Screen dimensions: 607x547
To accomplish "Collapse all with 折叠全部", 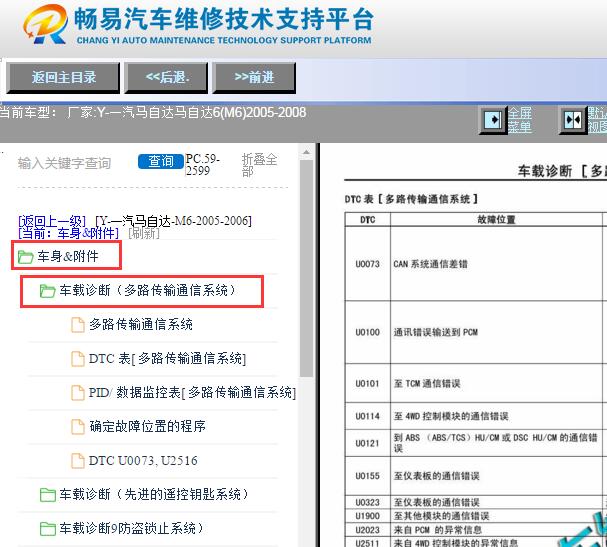I will pos(259,165).
